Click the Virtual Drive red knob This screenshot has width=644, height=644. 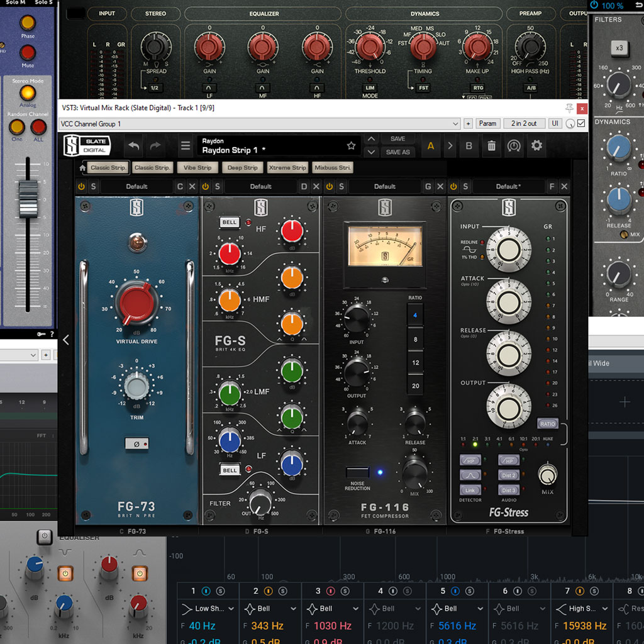pyautogui.click(x=136, y=303)
